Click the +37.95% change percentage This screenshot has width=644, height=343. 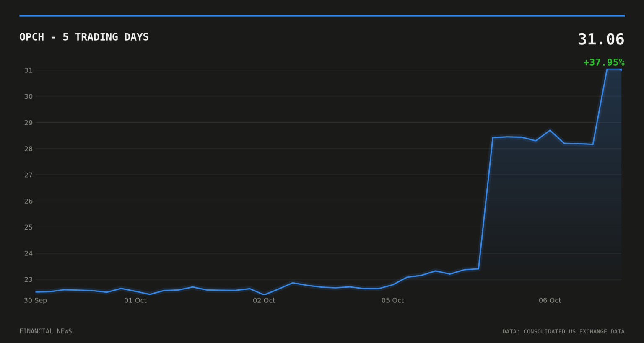[604, 62]
